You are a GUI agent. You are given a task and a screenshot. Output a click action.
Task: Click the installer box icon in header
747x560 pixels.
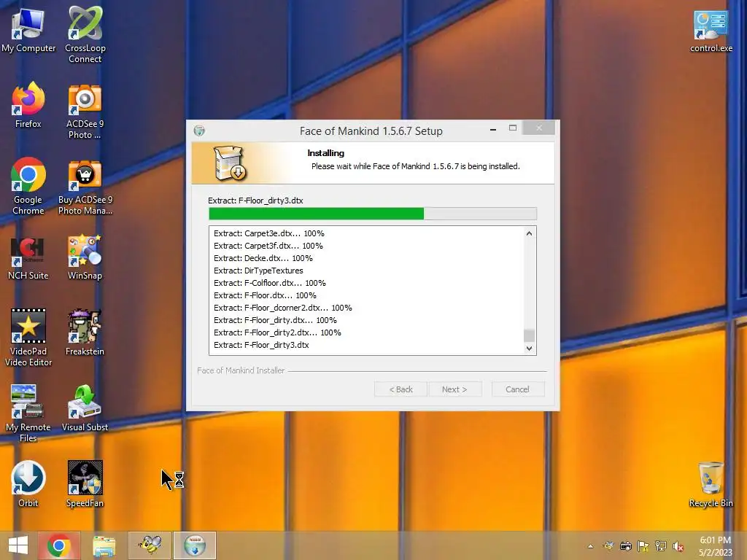(230, 163)
